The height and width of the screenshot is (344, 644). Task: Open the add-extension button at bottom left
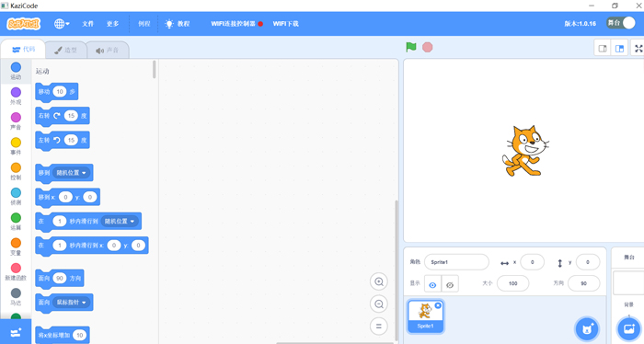16,332
